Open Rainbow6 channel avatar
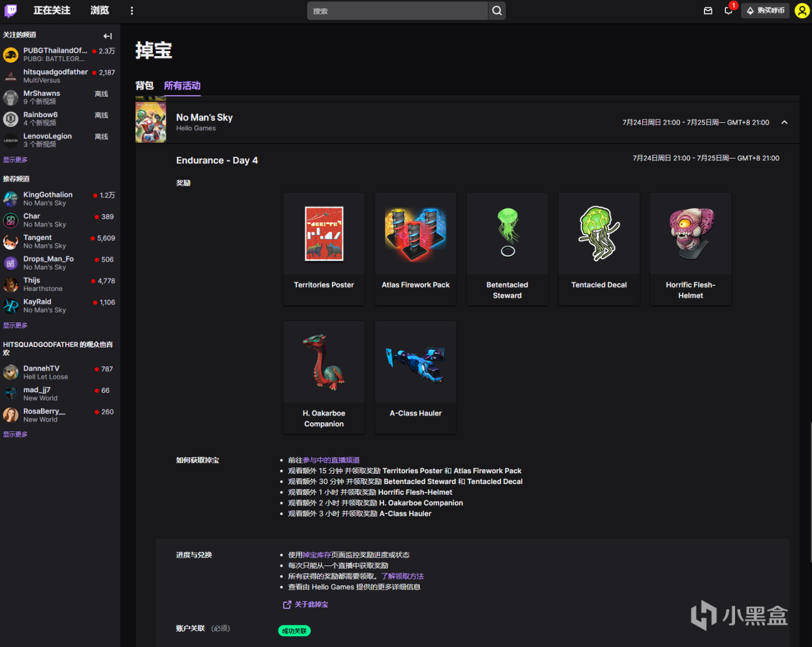 (11, 119)
